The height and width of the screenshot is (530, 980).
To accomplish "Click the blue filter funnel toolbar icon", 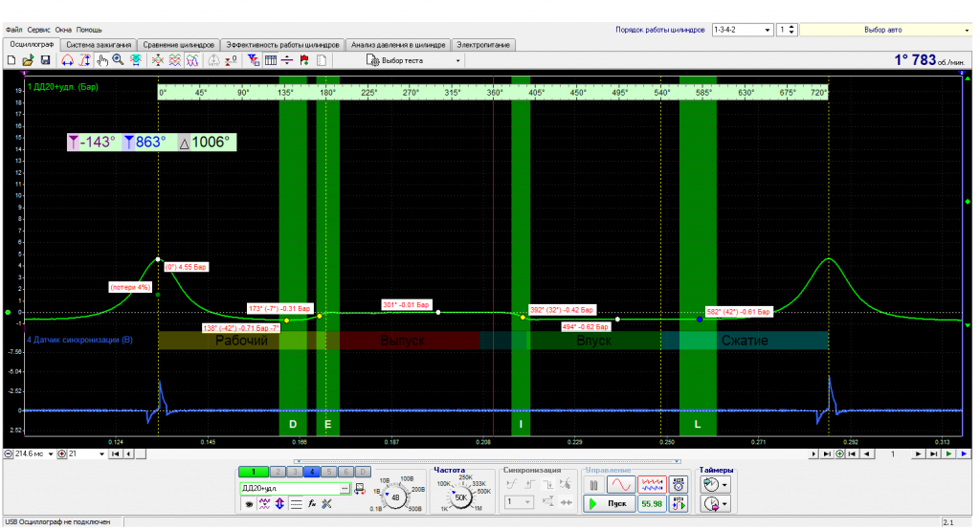I will click(253, 60).
